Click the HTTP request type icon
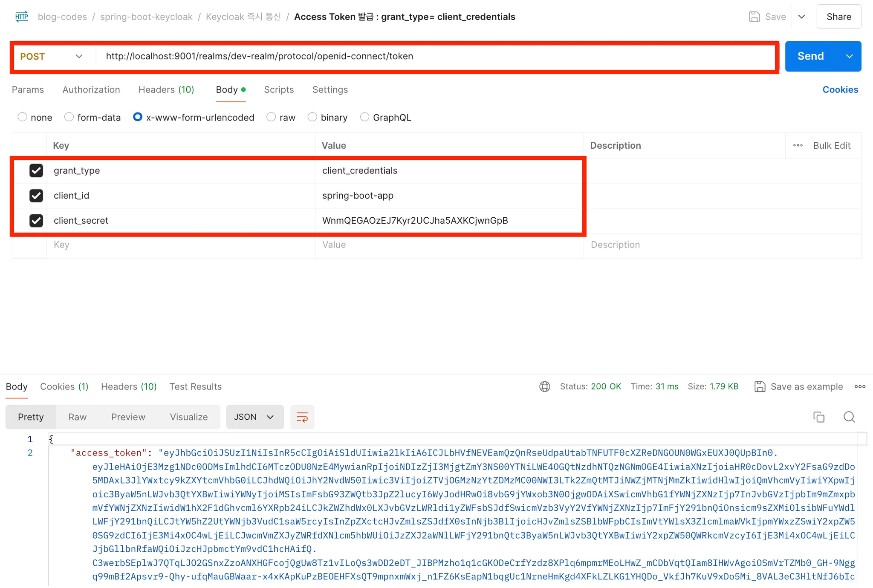 pos(22,17)
